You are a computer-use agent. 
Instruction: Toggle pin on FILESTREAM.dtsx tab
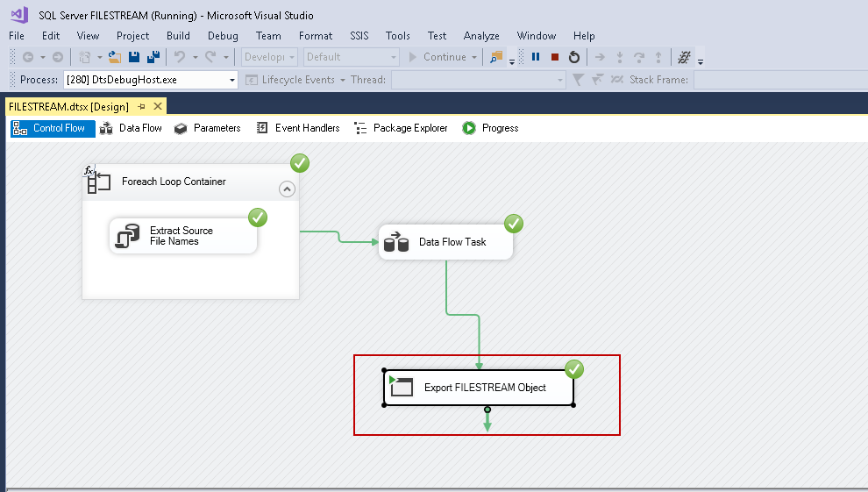[x=142, y=106]
